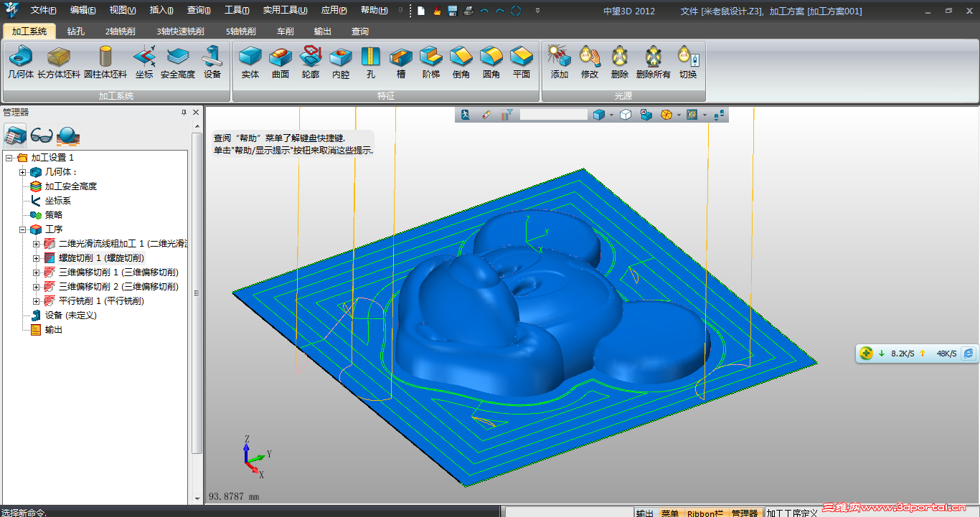Viewport: 980px width, 517px height.
Task: Select 坐标系 in the tree
Action: point(57,201)
